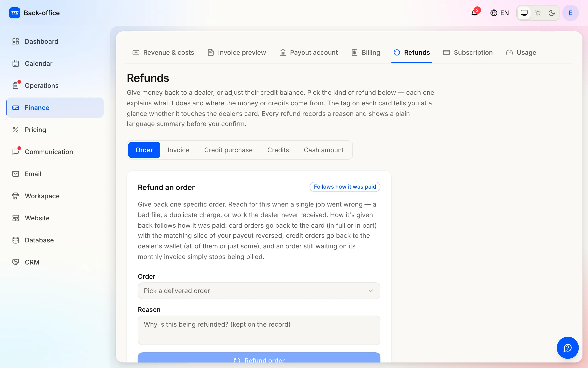The image size is (588, 368).
Task: Click the Website layout icon
Action: [16, 218]
